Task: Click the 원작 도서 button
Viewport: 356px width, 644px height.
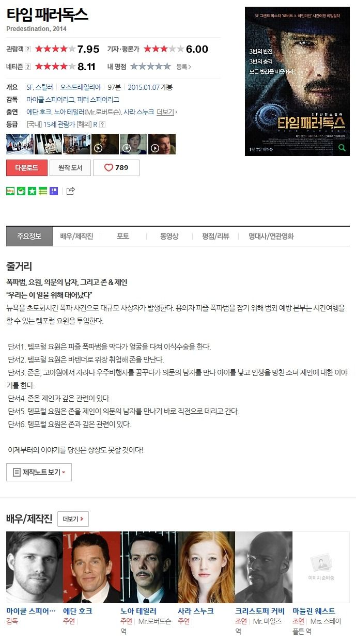Action: 70,168
